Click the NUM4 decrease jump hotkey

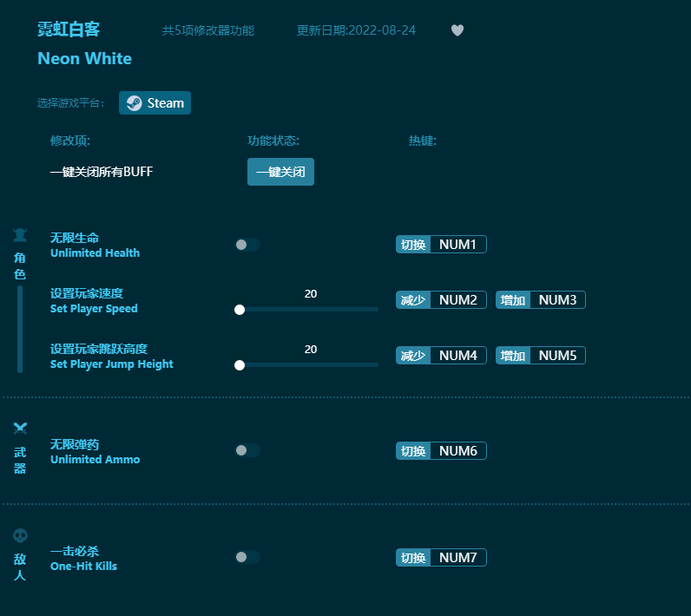click(441, 356)
